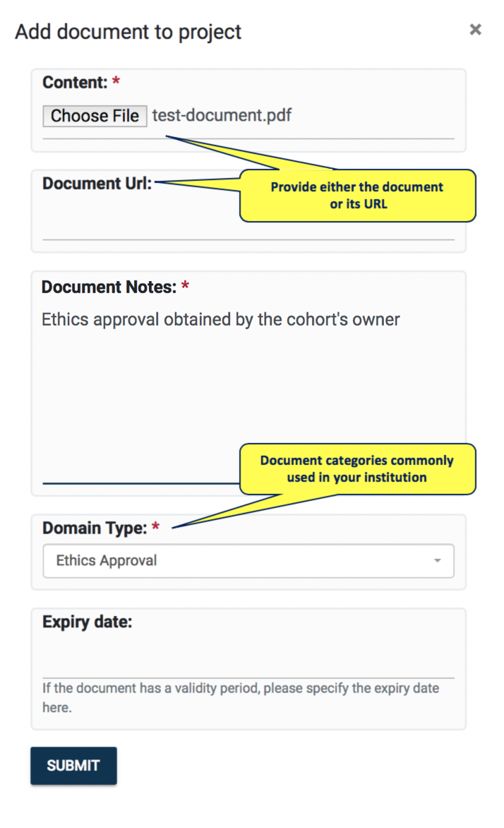Click the expiry date validity help text

pos(240,697)
